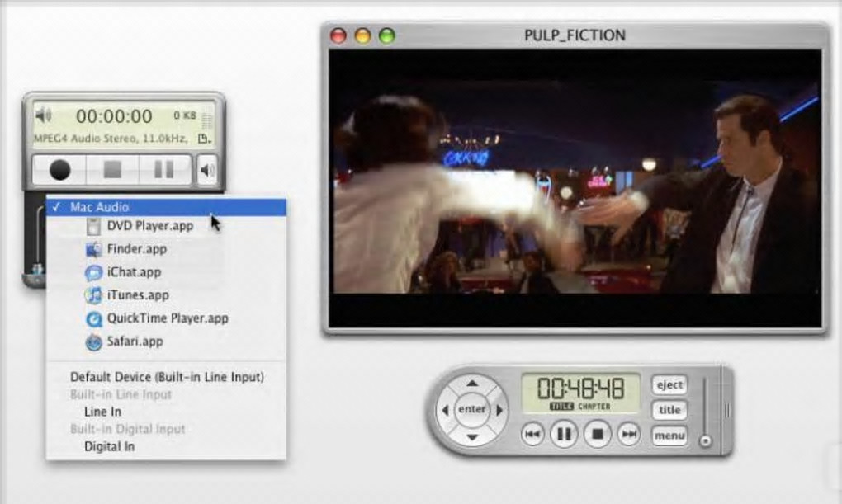The height and width of the screenshot is (504, 842).
Task: Click the MPEG4 Audio Stereo format text
Action: pos(111,139)
